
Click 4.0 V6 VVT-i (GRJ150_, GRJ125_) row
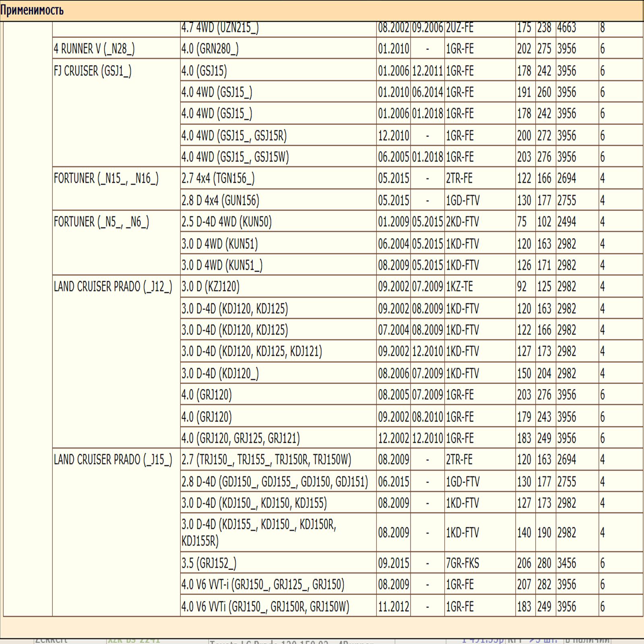pyautogui.click(x=263, y=584)
